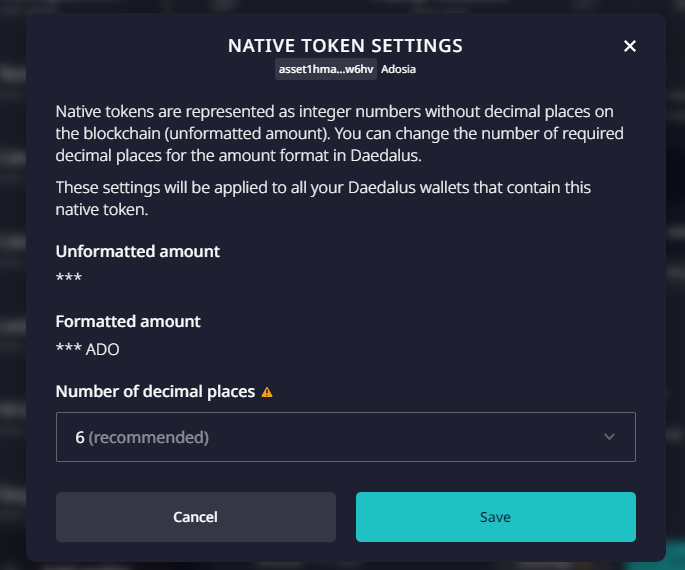Expand the dropdown using its chevron arrow
685x570 pixels.
pos(610,437)
